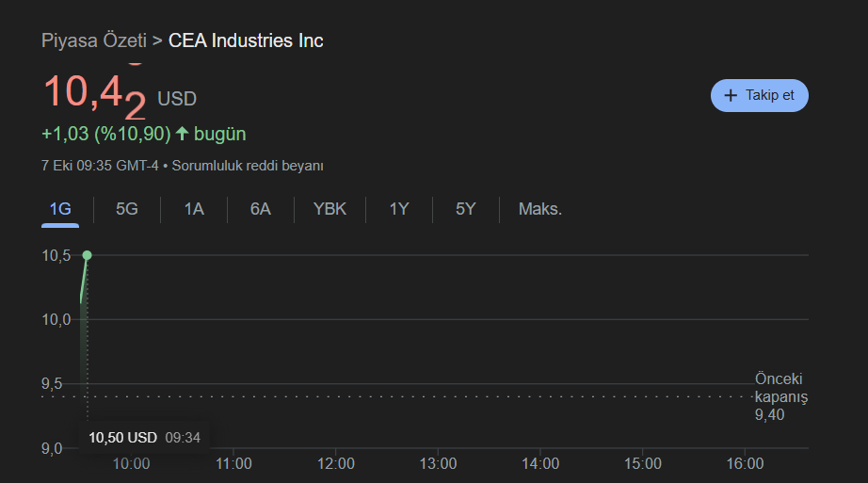Open the Piyasa Özeti breadcrumb link
Screen dimensions: 868x483
coord(94,40)
